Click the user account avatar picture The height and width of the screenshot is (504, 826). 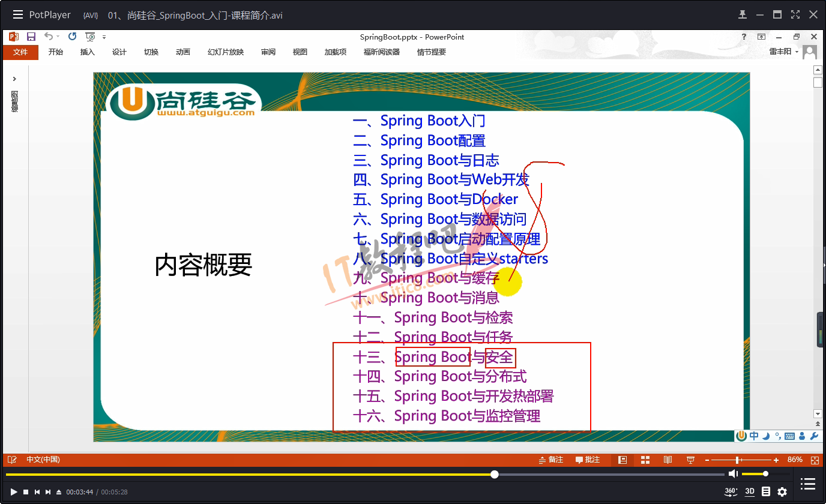[810, 52]
